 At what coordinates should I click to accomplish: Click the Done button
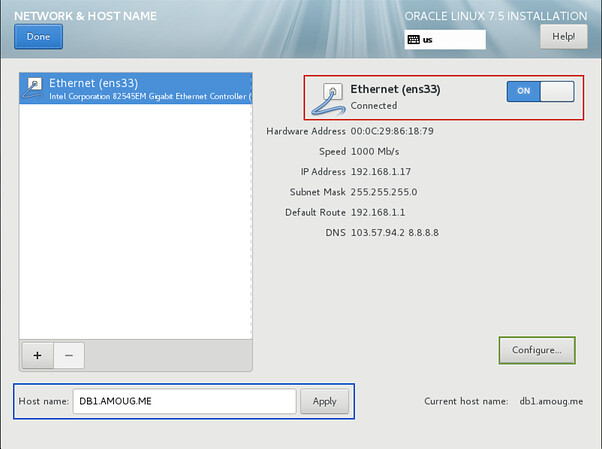pyautogui.click(x=38, y=36)
